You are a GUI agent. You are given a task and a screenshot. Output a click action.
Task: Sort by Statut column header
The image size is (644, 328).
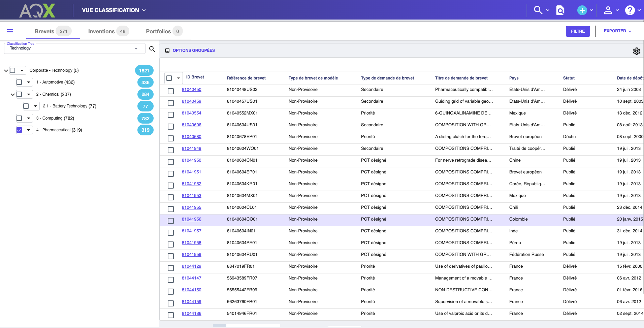tap(569, 78)
